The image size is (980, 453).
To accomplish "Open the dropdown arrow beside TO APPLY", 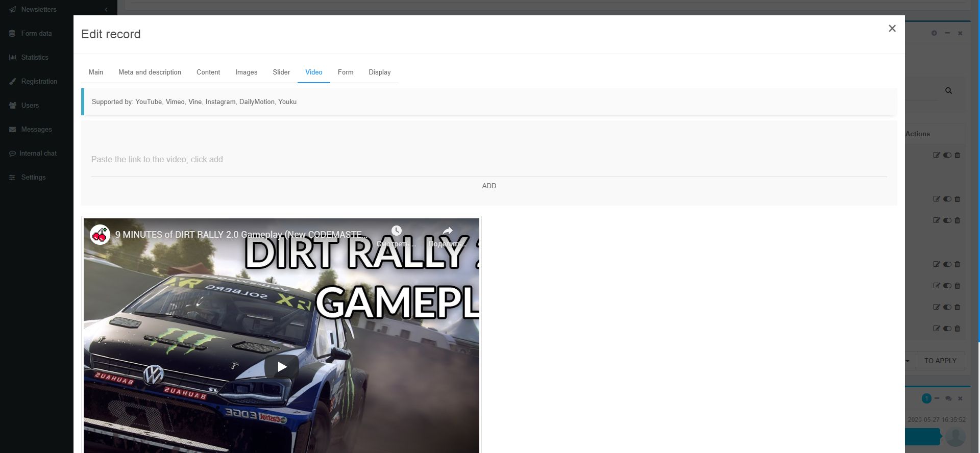I will tap(908, 361).
